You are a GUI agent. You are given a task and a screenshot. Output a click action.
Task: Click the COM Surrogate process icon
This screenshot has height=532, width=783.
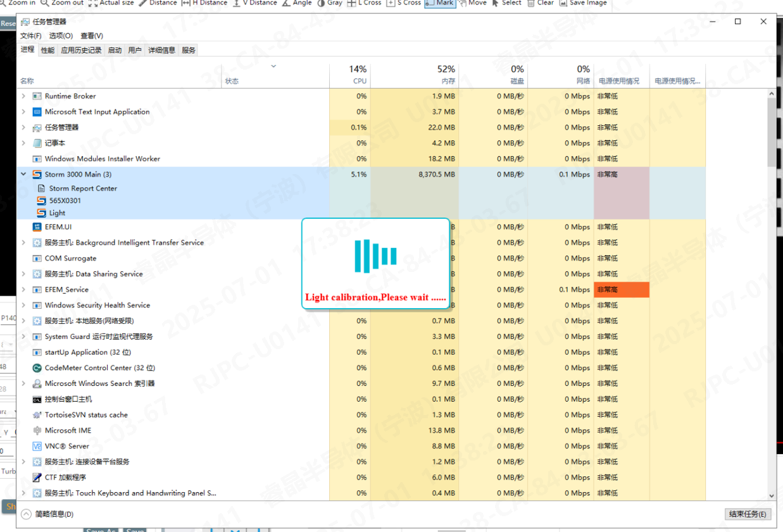(x=37, y=258)
